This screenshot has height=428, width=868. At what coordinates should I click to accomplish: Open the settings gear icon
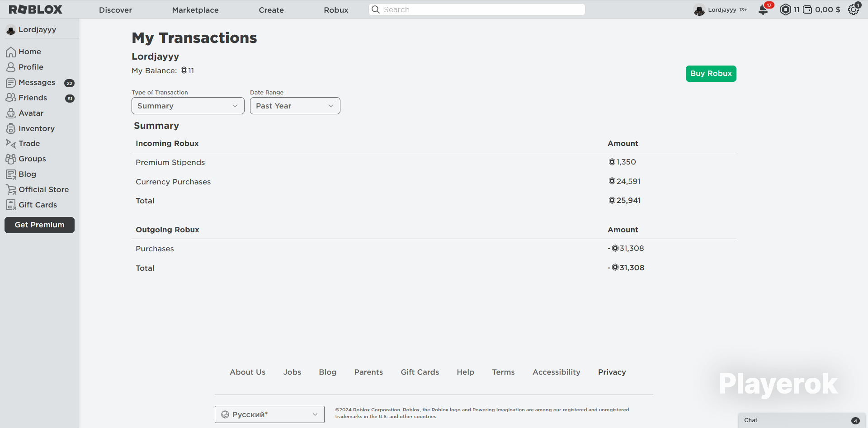pos(853,9)
